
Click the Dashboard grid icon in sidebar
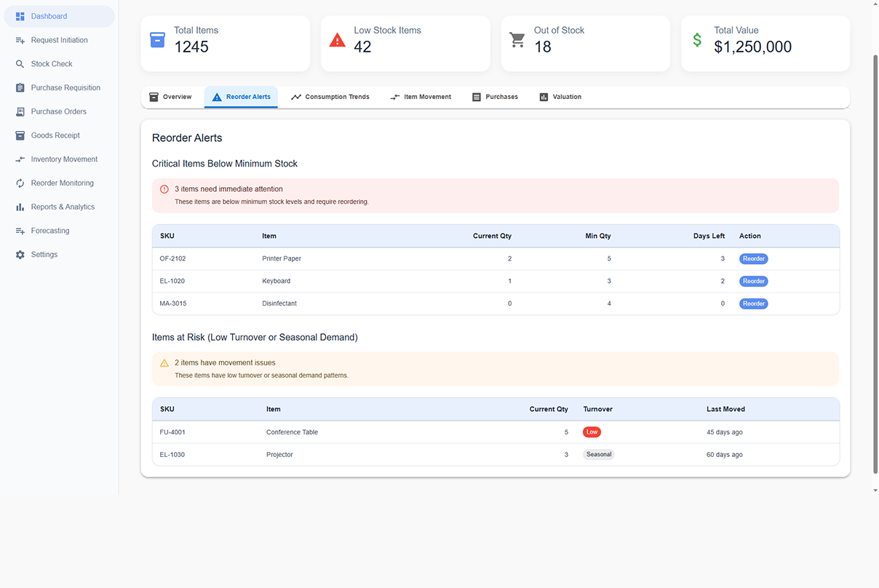[20, 16]
